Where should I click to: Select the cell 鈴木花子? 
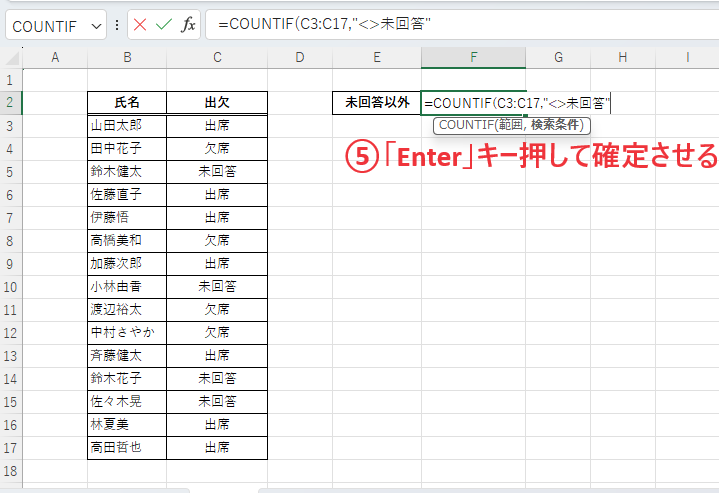[127, 379]
